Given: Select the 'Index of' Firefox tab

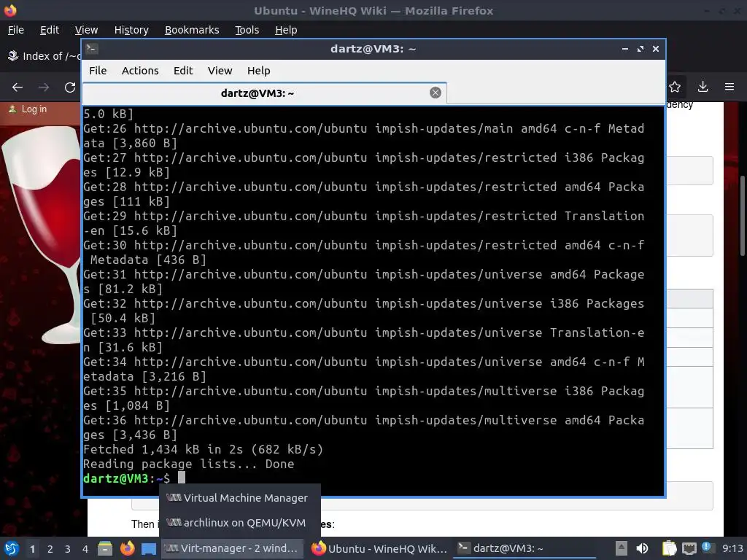Looking at the screenshot, I should coord(43,56).
